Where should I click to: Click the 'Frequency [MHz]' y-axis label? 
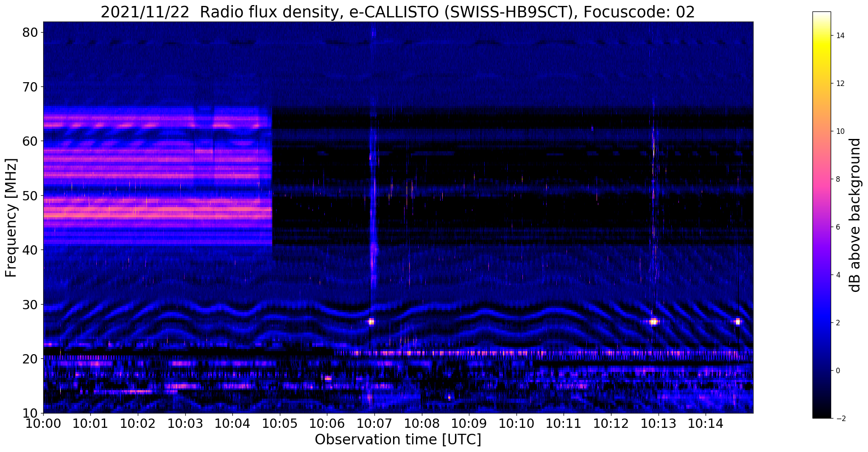click(11, 218)
